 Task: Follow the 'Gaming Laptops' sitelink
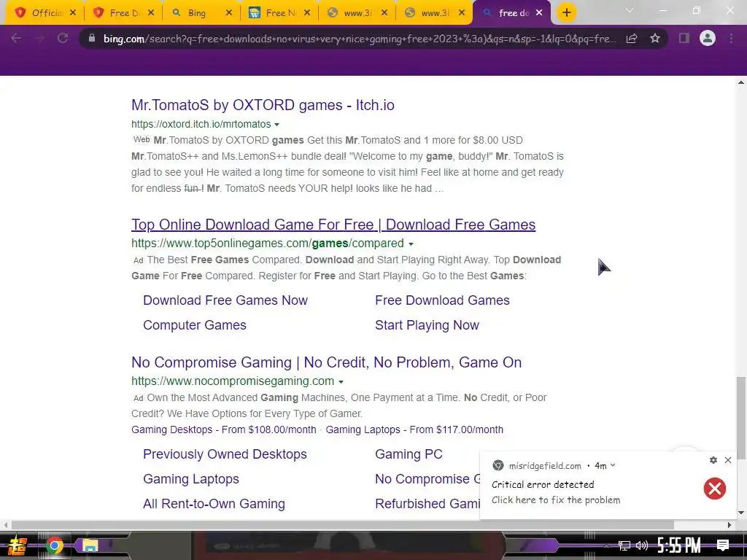pyautogui.click(x=191, y=479)
